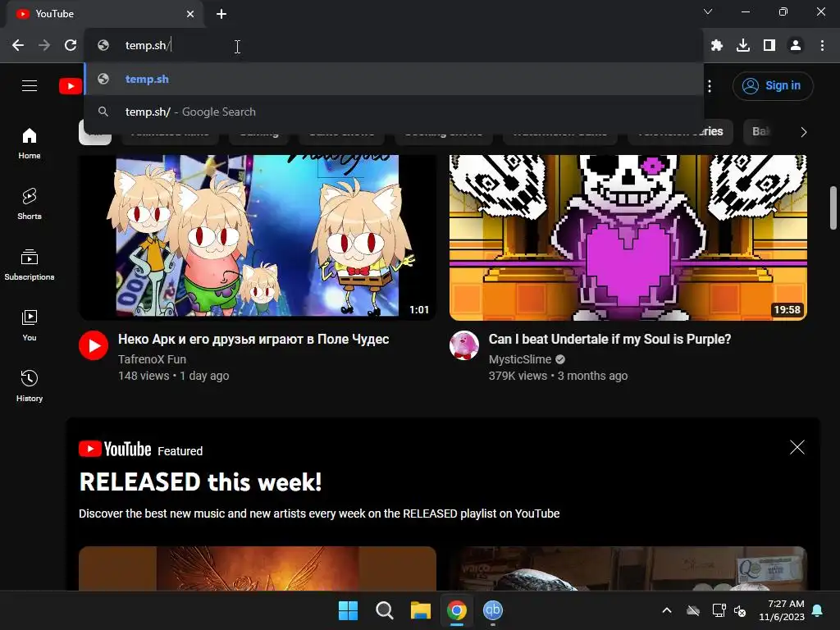The height and width of the screenshot is (630, 840).
Task: Open Chrome tab search chevron
Action: click(708, 11)
